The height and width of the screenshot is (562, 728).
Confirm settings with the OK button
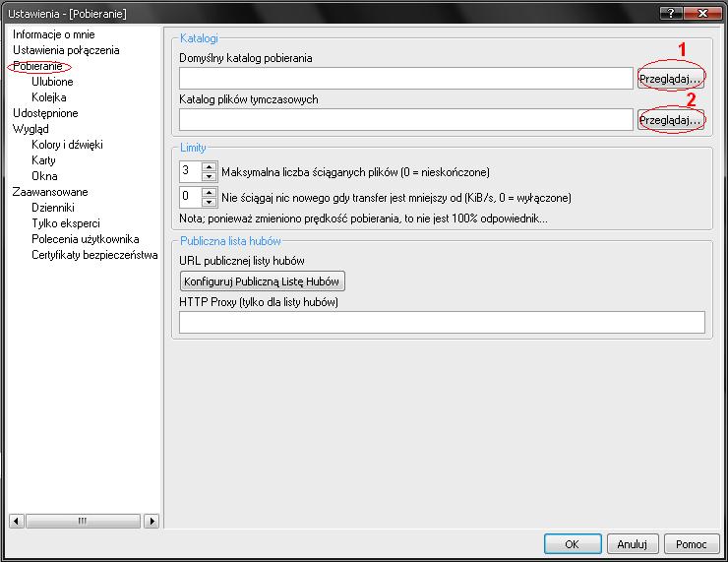pyautogui.click(x=572, y=543)
